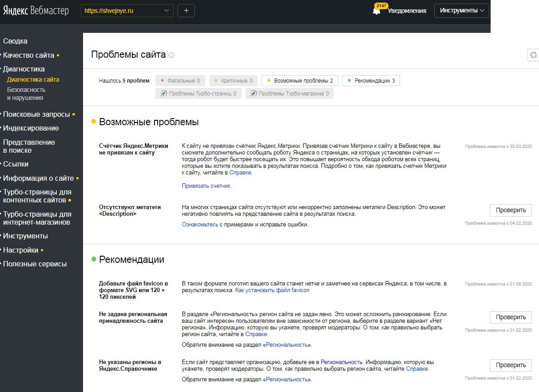539x392 pixels.
Task: Open Инструменты in the sidebar
Action: (x=25, y=236)
